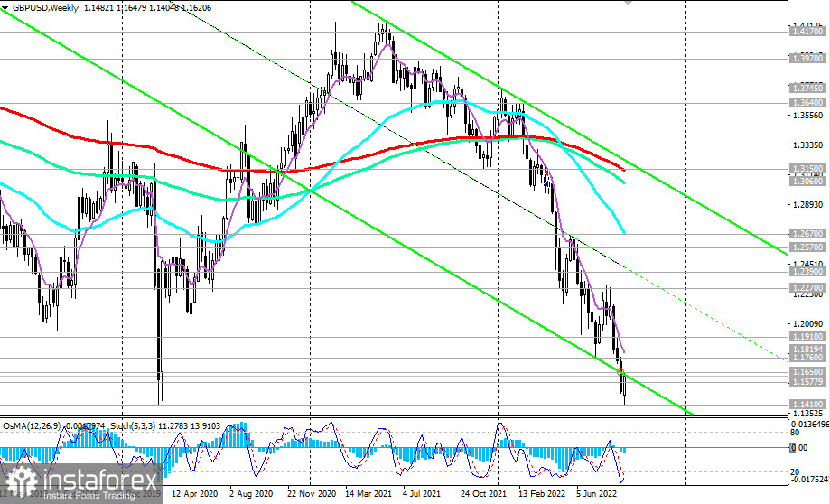Image resolution: width=830 pixels, height=504 pixels.
Task: Click the GBPUSD,Weekly chart title
Action: (45, 8)
